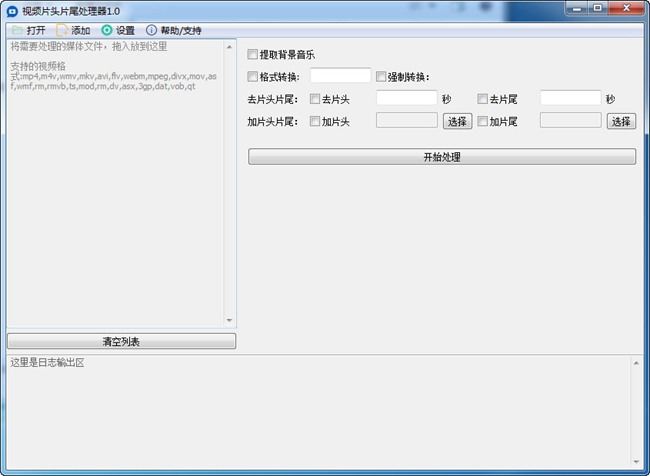Click the green 设置 gear icon
The image size is (650, 476).
point(107,30)
